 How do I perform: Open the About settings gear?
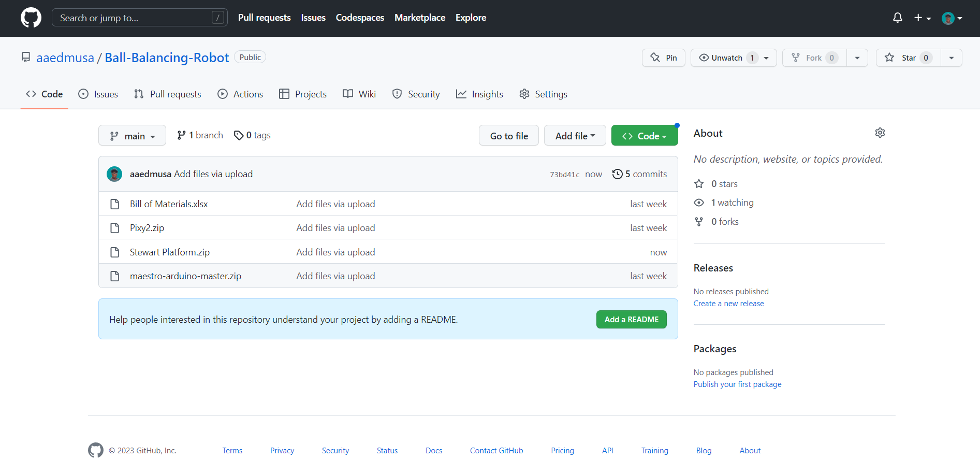point(880,133)
